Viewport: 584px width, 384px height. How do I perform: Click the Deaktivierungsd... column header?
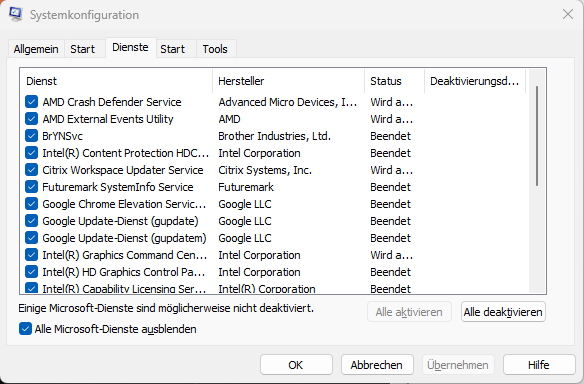475,81
